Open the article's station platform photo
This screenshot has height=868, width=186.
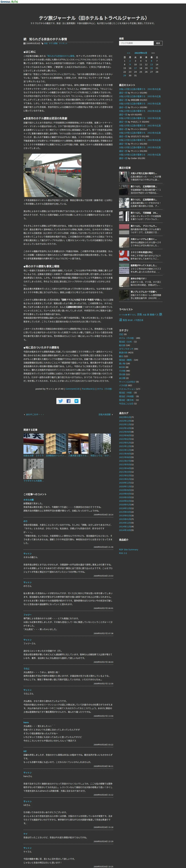point(52,175)
